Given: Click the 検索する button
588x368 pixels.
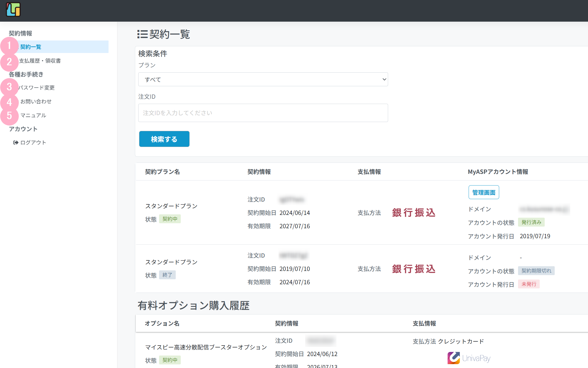Looking at the screenshot, I should [x=164, y=139].
